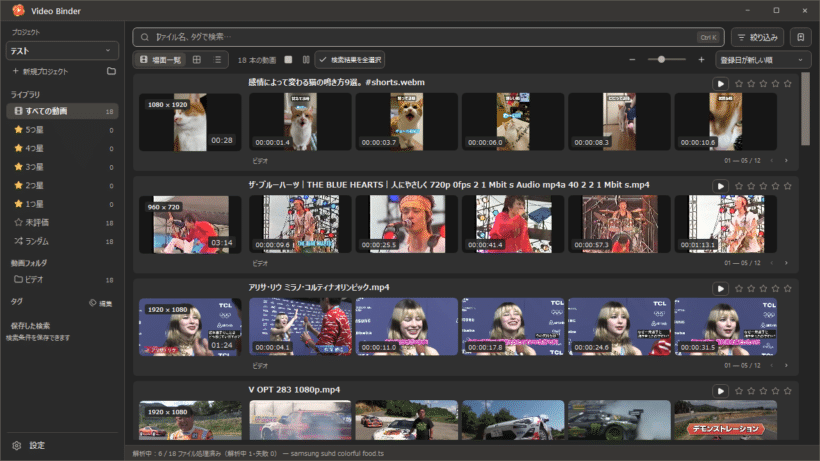Select すべての動画 library item

point(62,111)
